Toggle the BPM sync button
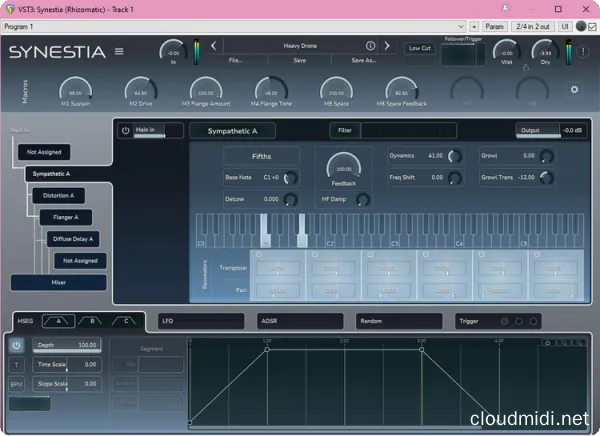Image resolution: width=600 pixels, height=436 pixels. point(18,383)
